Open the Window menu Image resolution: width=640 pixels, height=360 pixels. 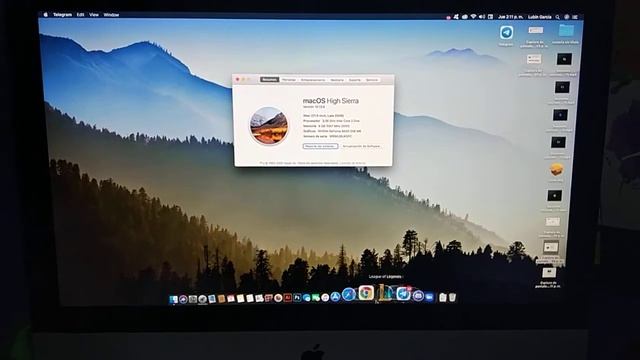point(111,15)
